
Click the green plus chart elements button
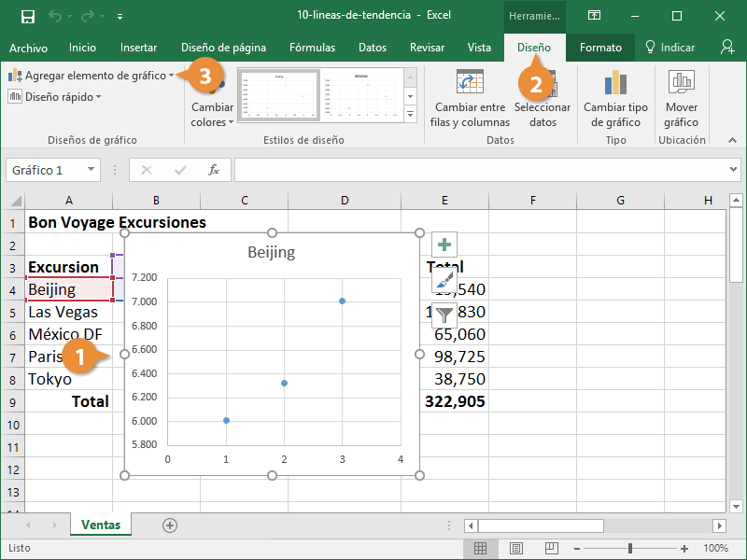444,245
